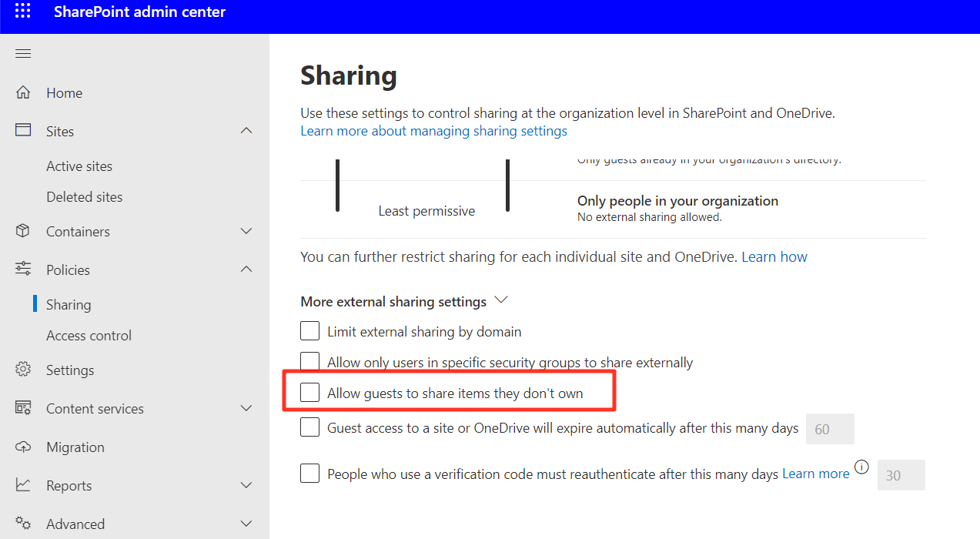Click the Home house icon

(23, 92)
